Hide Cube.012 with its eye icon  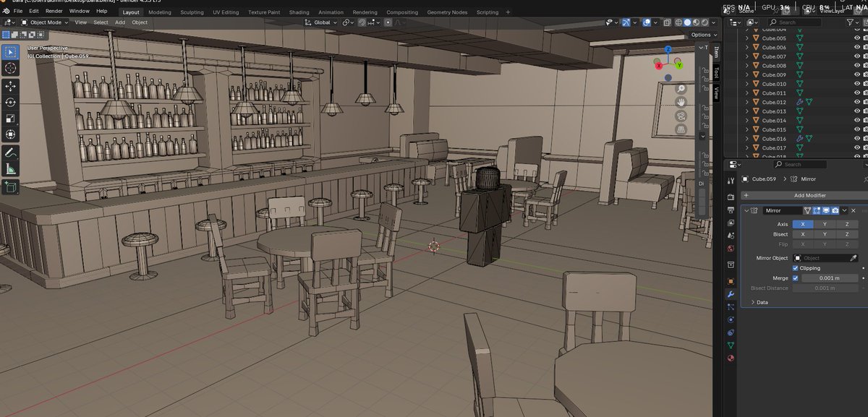point(856,102)
